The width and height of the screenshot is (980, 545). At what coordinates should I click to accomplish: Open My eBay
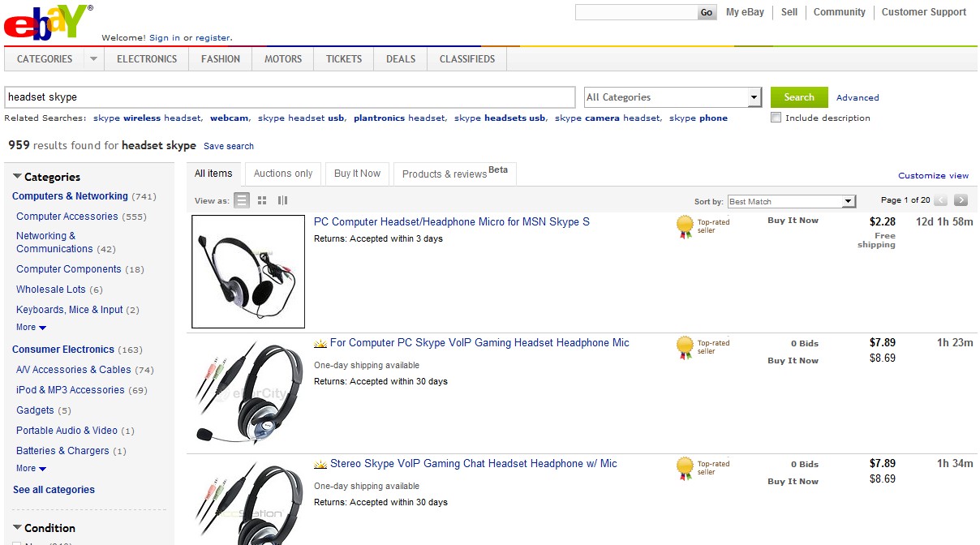[x=745, y=12]
